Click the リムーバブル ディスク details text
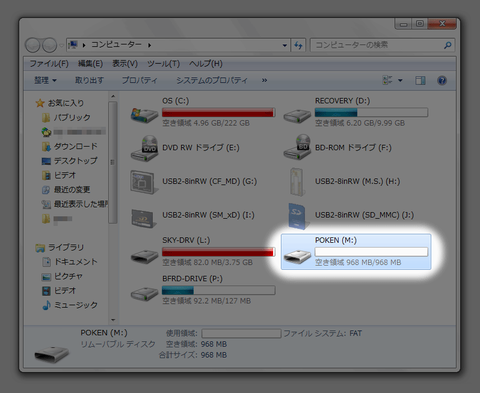Viewport: 480px width, 393px height. pyautogui.click(x=118, y=344)
